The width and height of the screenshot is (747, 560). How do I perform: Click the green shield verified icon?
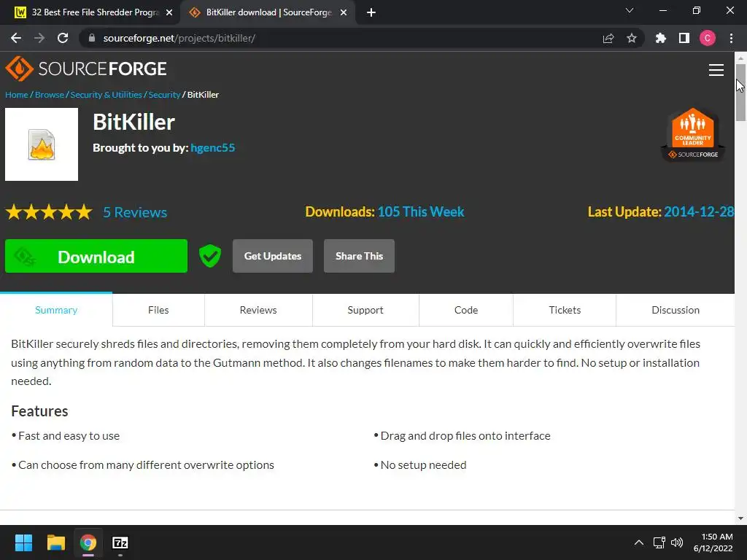pos(210,256)
